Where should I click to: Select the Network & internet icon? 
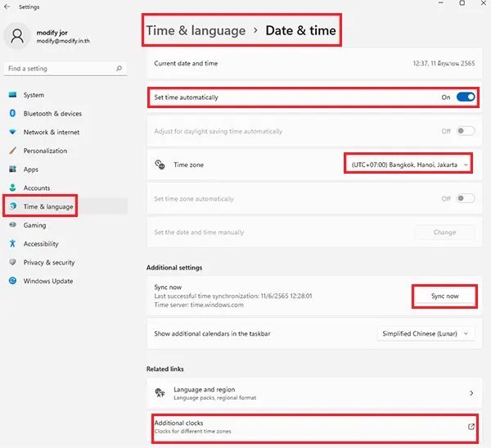tap(12, 132)
